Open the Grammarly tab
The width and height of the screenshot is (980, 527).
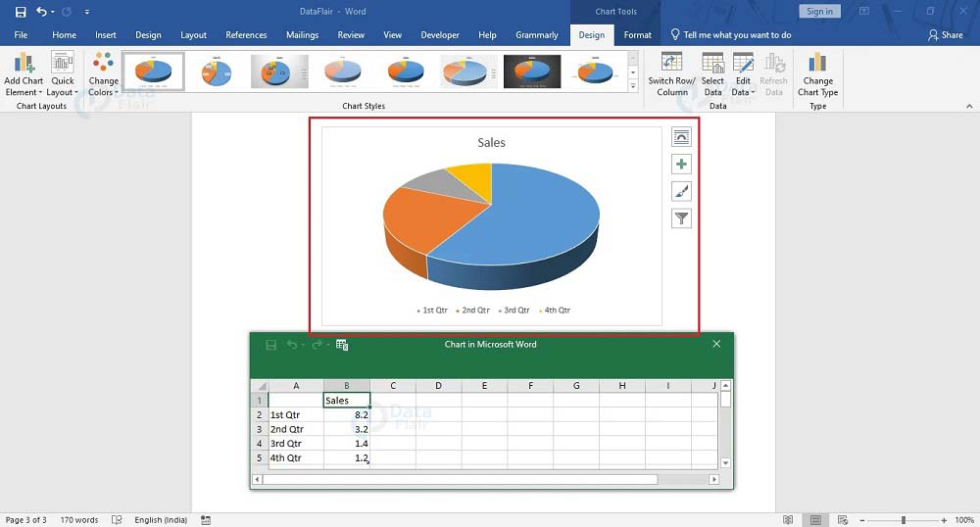tap(537, 35)
